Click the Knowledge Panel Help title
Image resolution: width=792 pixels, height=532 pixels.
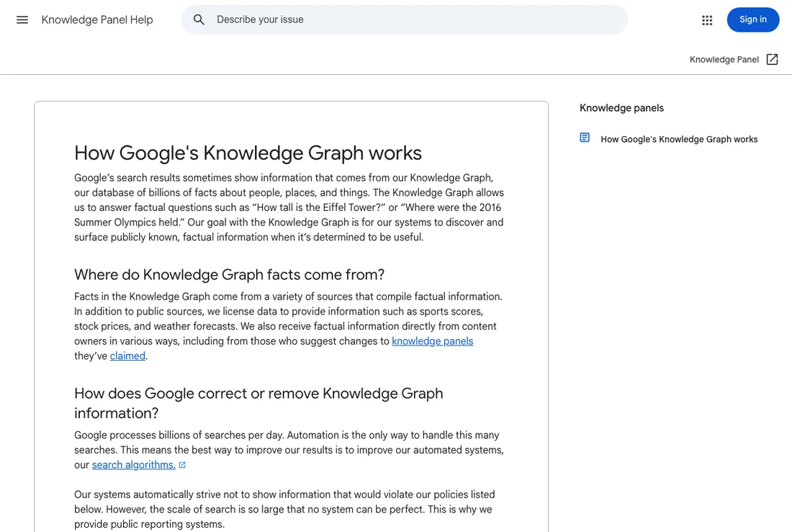97,19
